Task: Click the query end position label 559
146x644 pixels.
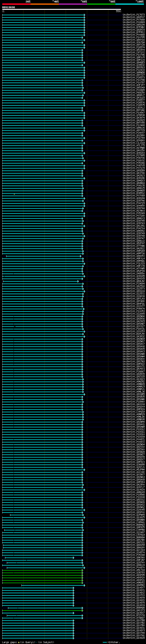Action: [118, 11]
